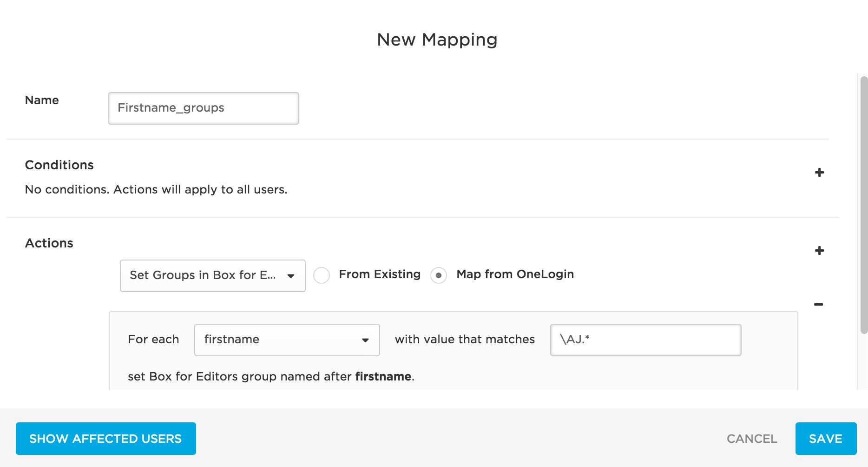Add a new action with plus icon
Screen dimensions: 868x467
(819, 251)
